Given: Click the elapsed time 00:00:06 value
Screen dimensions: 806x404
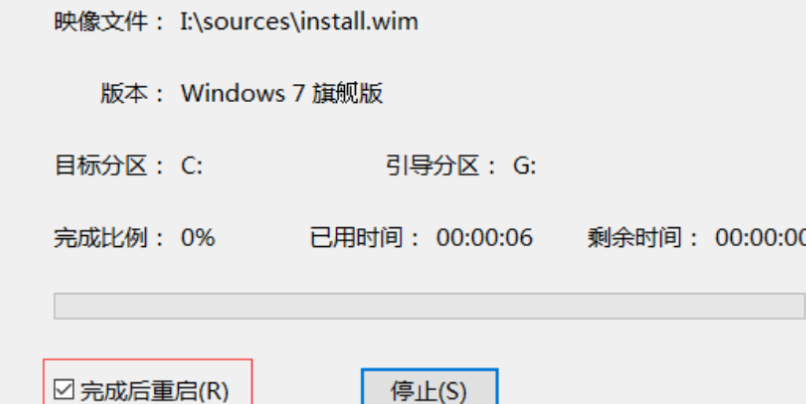Looking at the screenshot, I should pos(484,237).
